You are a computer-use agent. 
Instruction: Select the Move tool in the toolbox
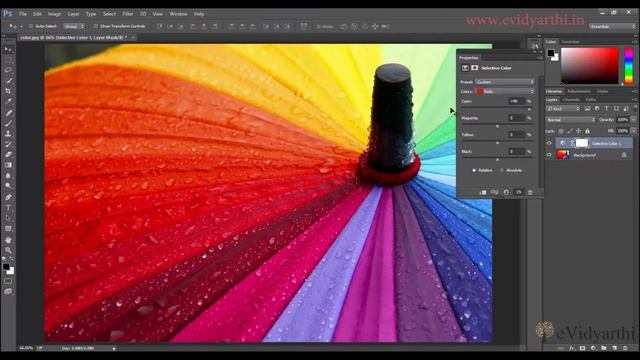tap(8, 49)
